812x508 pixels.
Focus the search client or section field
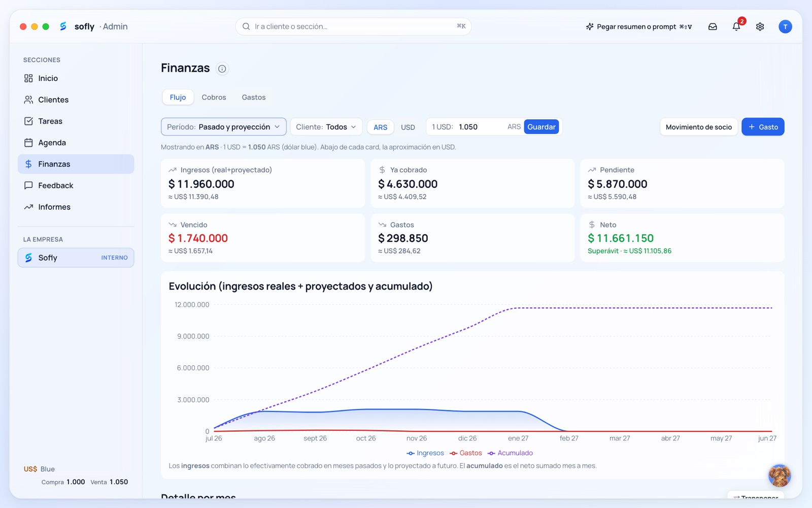pos(354,26)
